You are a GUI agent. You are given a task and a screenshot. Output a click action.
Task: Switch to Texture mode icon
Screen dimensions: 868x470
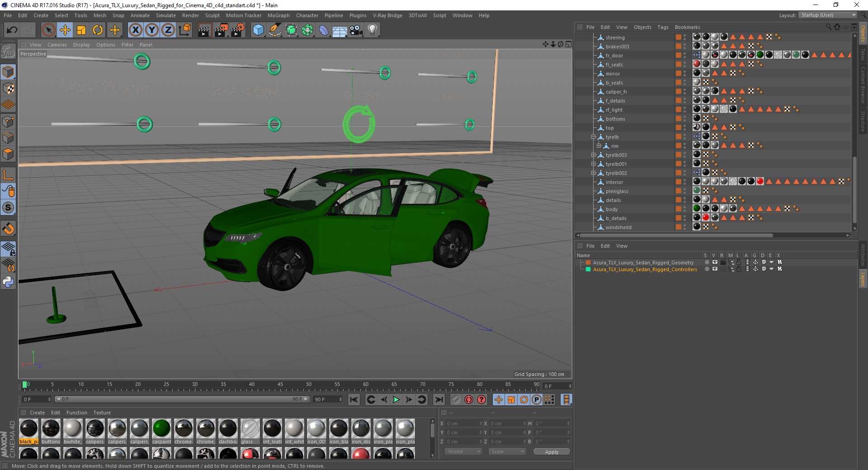click(8, 88)
